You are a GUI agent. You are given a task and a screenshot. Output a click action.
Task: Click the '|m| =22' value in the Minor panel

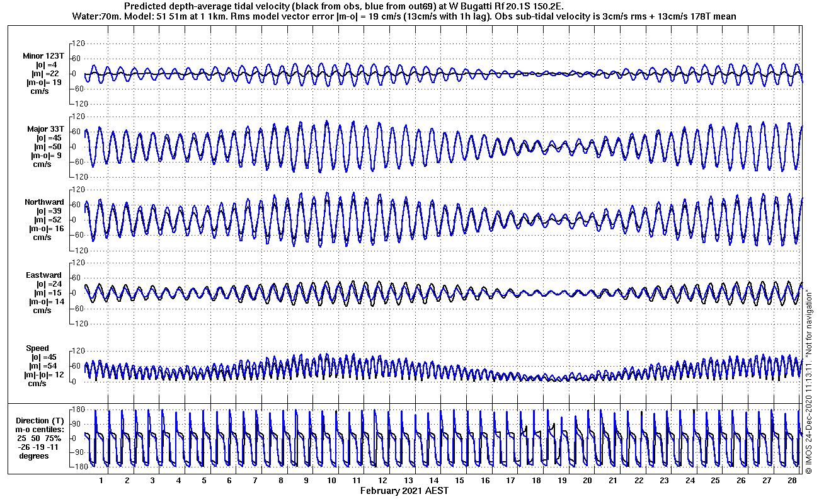tap(46, 74)
